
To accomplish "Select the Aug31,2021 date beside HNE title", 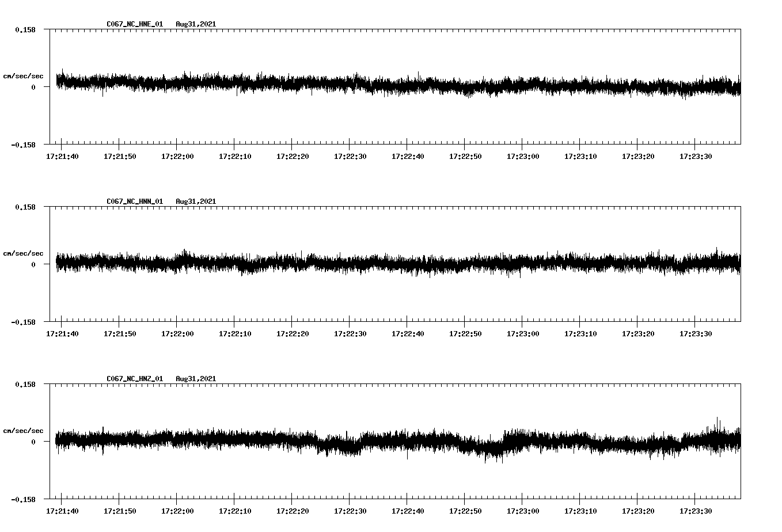I will point(196,24).
